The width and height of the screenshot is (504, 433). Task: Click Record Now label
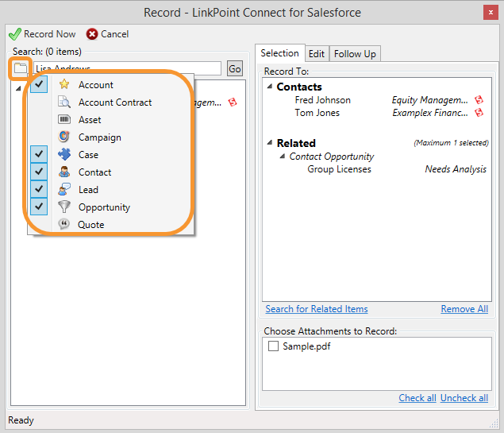tap(50, 34)
